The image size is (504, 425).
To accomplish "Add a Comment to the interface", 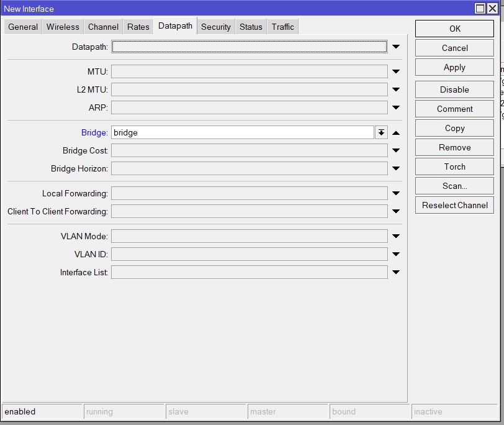I will point(454,109).
